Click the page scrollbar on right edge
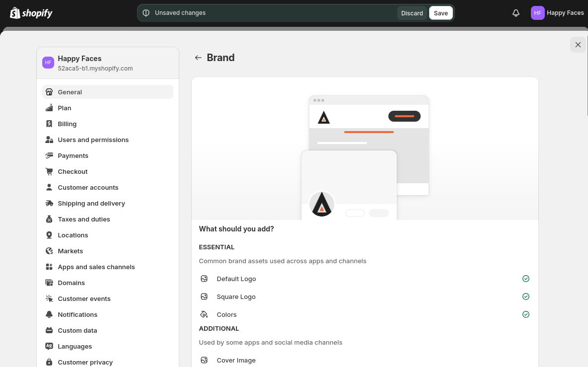The image size is (588, 367). [x=587, y=75]
